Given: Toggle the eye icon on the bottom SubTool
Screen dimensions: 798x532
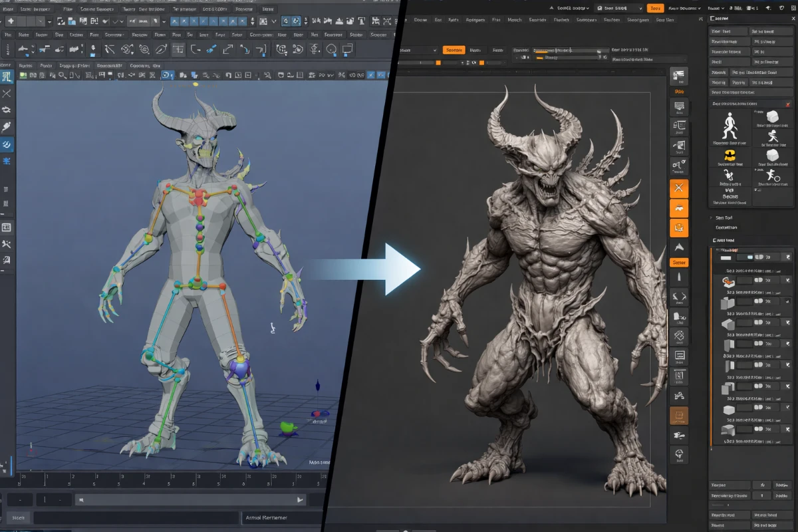Looking at the screenshot, I should click(757, 430).
